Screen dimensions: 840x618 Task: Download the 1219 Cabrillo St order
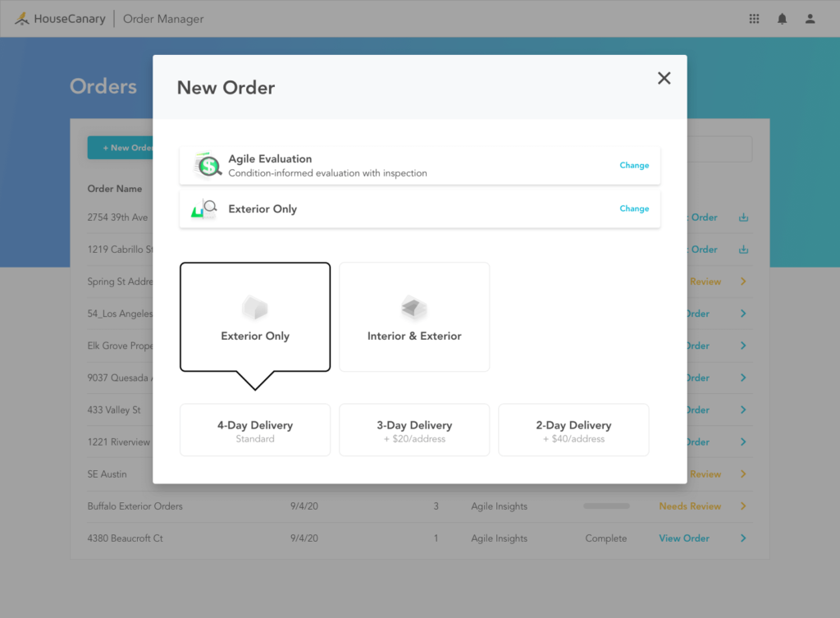pos(743,249)
